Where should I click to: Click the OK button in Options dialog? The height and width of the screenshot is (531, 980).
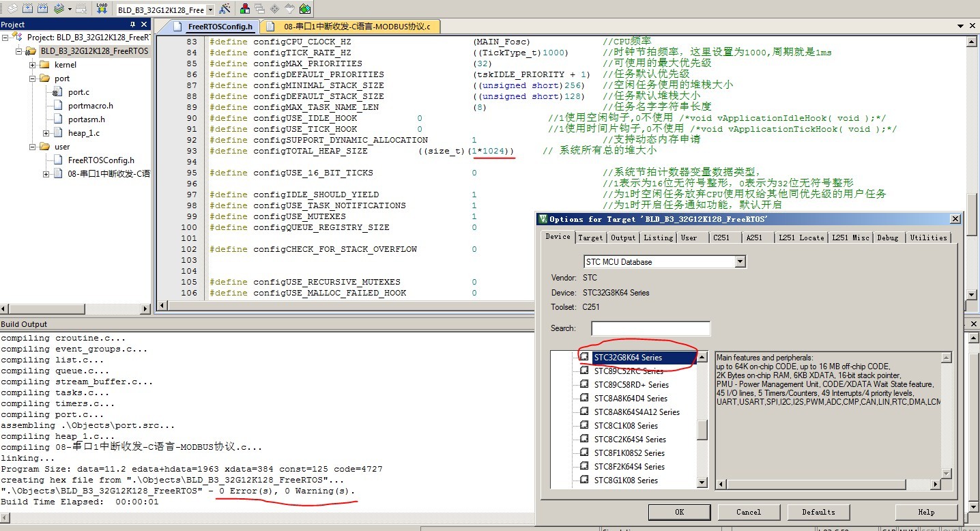coord(679,512)
